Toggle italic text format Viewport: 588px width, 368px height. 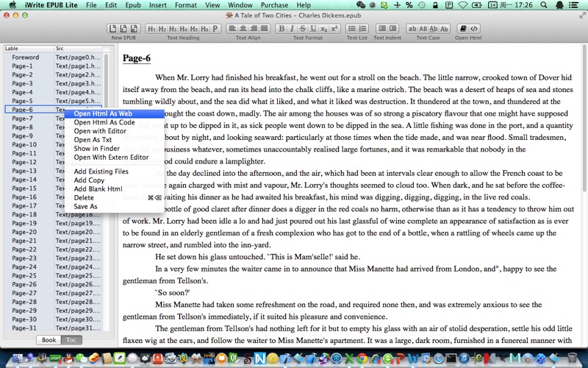[292, 29]
